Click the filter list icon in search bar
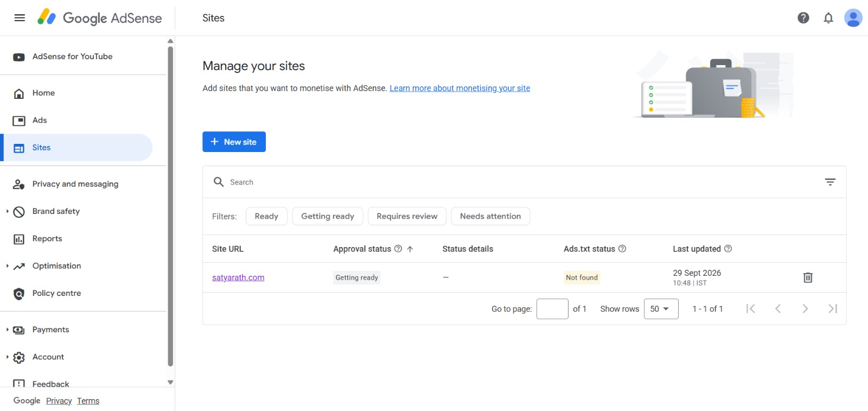Screen dimensions: 868x411 (830, 182)
